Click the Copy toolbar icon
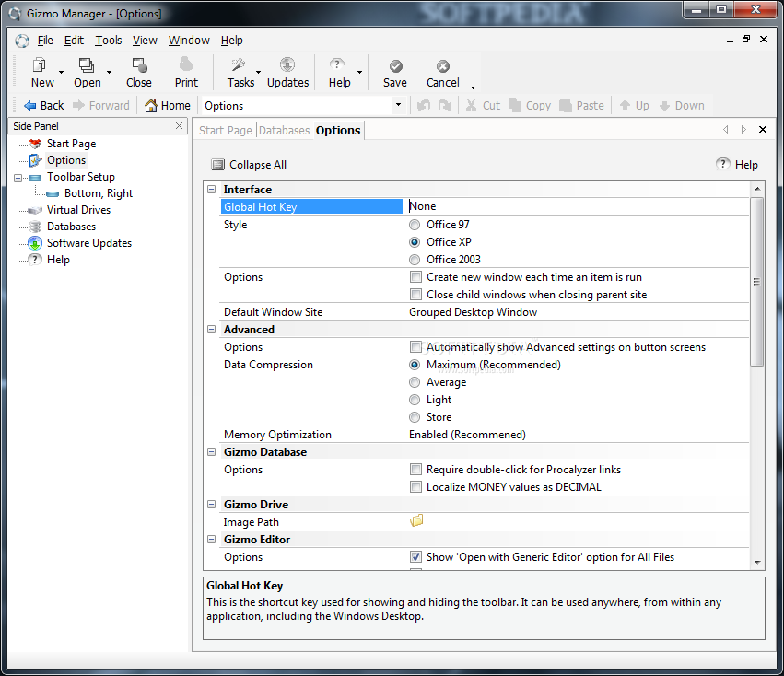The width and height of the screenshot is (784, 676). (x=514, y=105)
